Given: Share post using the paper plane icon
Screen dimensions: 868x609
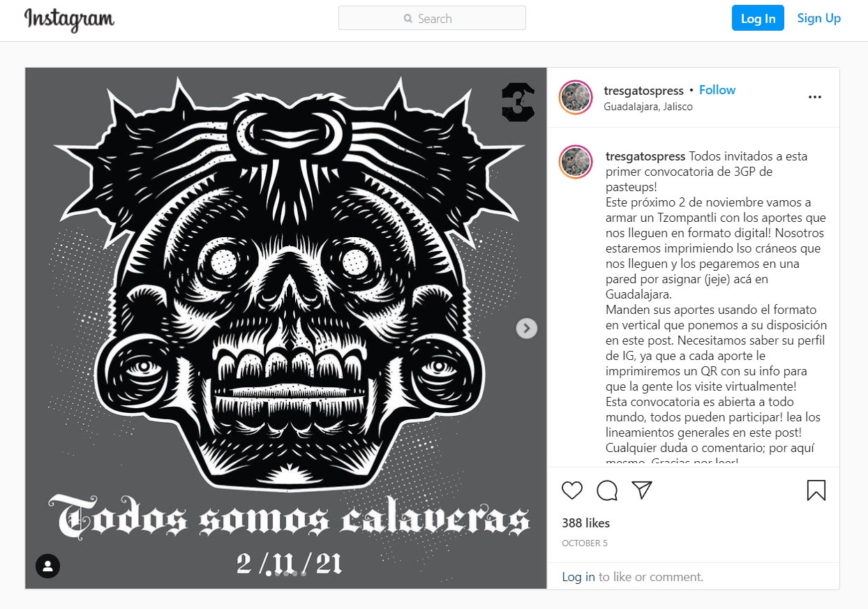Looking at the screenshot, I should click(x=642, y=490).
